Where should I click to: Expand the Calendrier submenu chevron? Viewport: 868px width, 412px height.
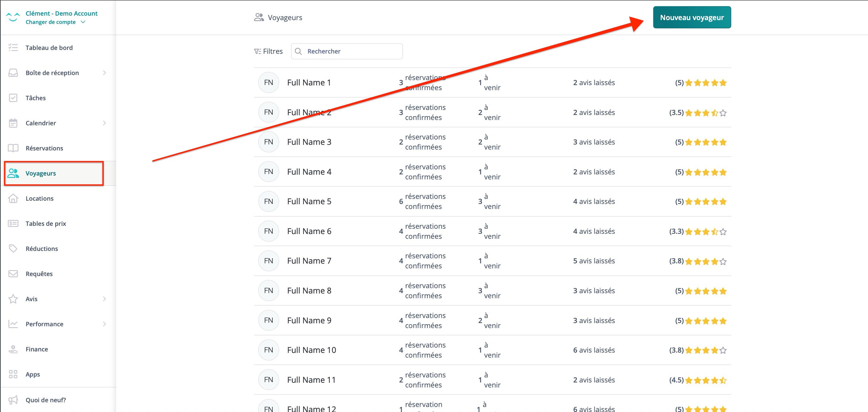pos(104,123)
